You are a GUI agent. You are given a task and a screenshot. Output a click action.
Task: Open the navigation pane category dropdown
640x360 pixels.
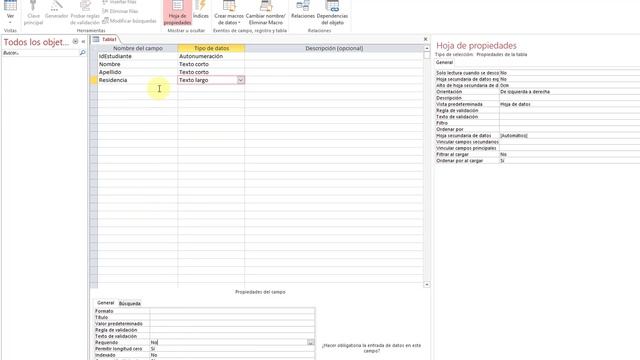[x=75, y=42]
